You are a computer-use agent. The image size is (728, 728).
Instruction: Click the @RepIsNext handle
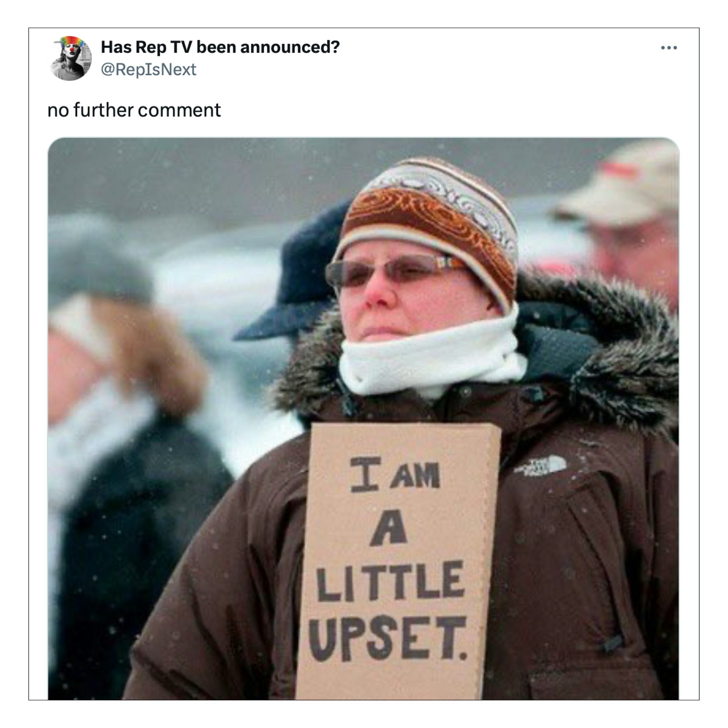[x=149, y=69]
